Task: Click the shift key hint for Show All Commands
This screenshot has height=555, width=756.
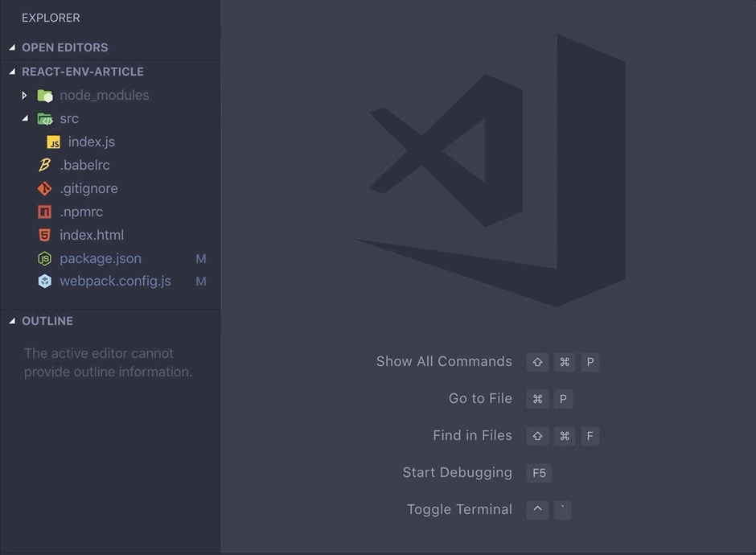Action: tap(537, 362)
